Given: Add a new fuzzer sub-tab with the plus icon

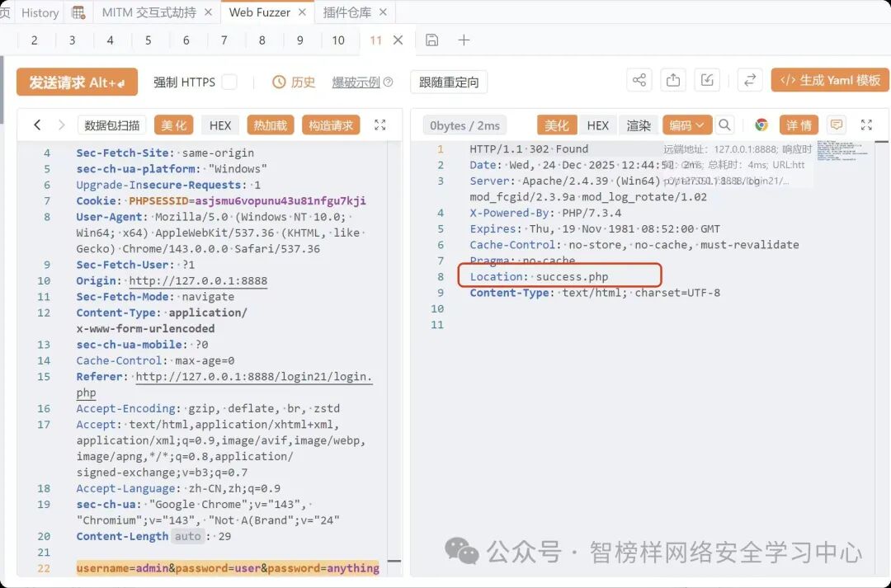Looking at the screenshot, I should point(464,40).
